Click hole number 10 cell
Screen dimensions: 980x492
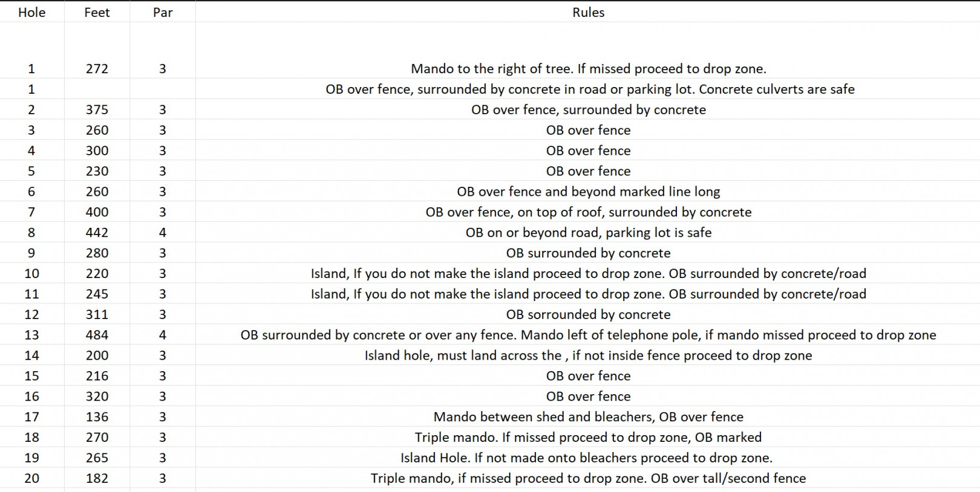31,274
